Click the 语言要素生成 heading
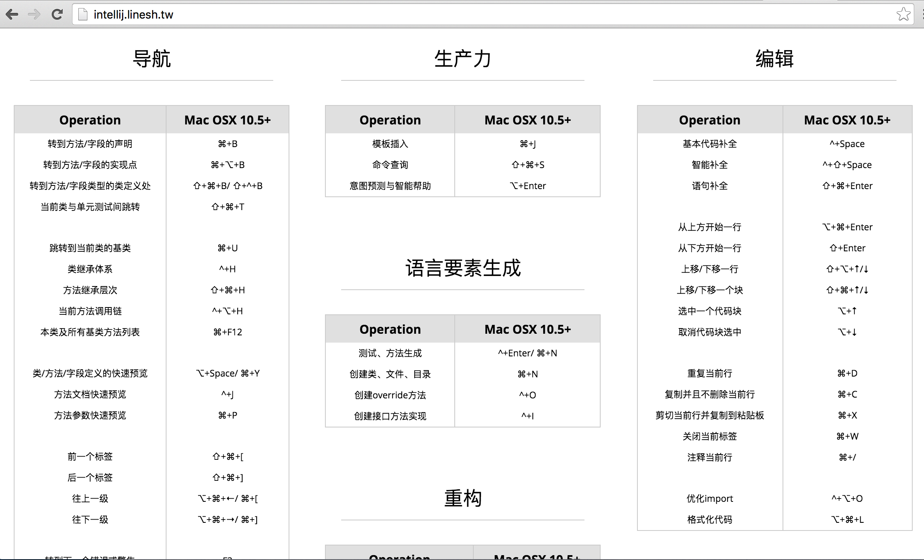Screen dimensions: 924x560 pos(462,268)
